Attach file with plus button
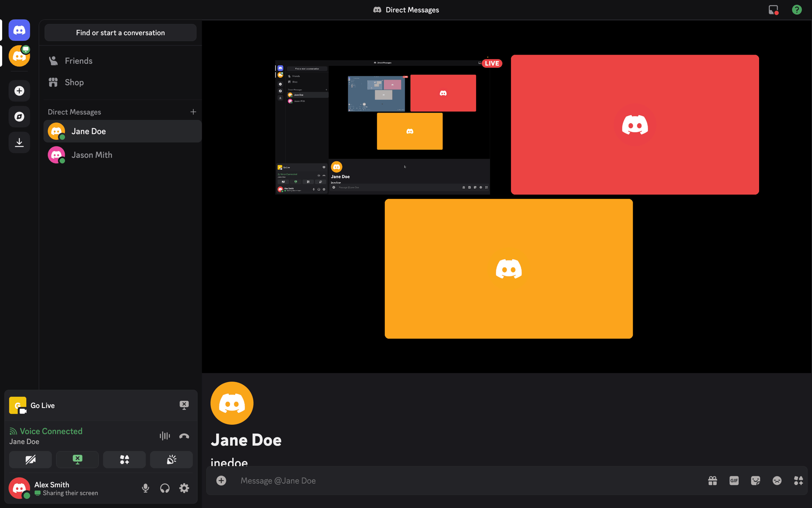 (221, 480)
